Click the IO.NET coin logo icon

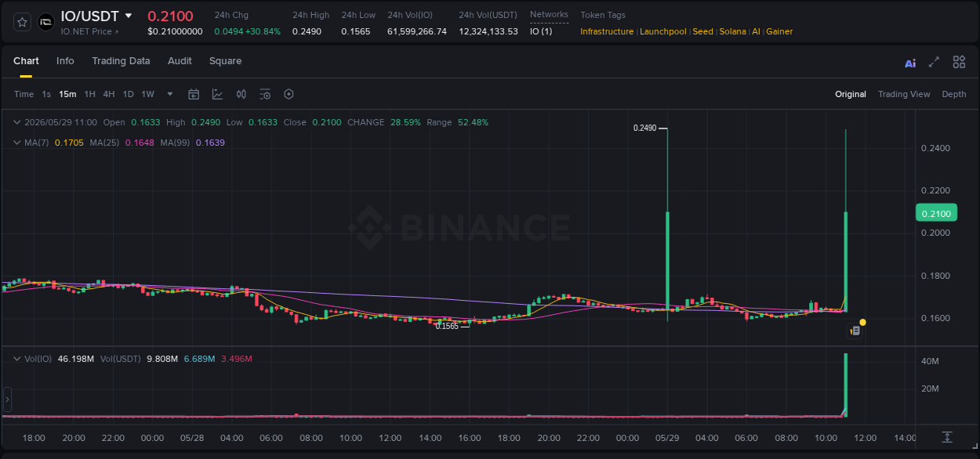pos(46,22)
